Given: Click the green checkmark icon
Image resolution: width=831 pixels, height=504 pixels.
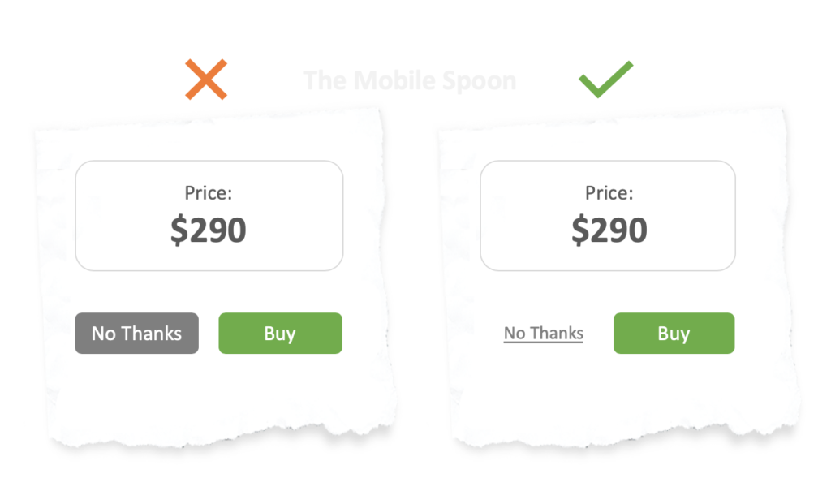Looking at the screenshot, I should [605, 80].
